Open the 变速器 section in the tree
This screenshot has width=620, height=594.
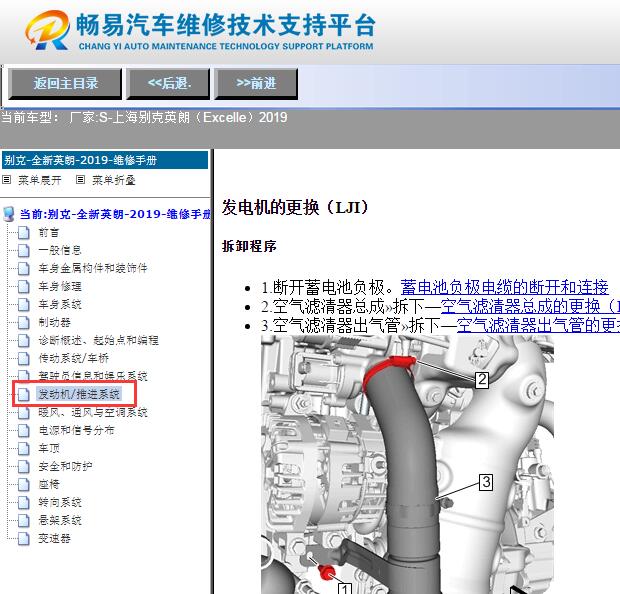(54, 538)
